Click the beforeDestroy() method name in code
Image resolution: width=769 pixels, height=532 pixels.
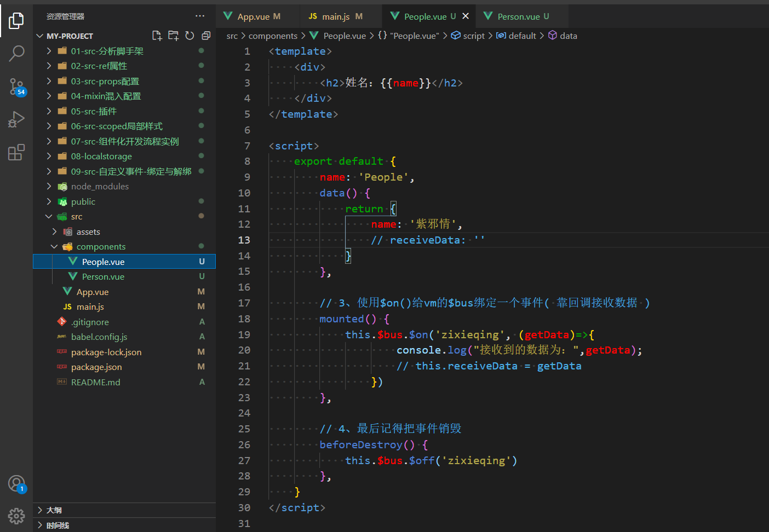point(368,444)
